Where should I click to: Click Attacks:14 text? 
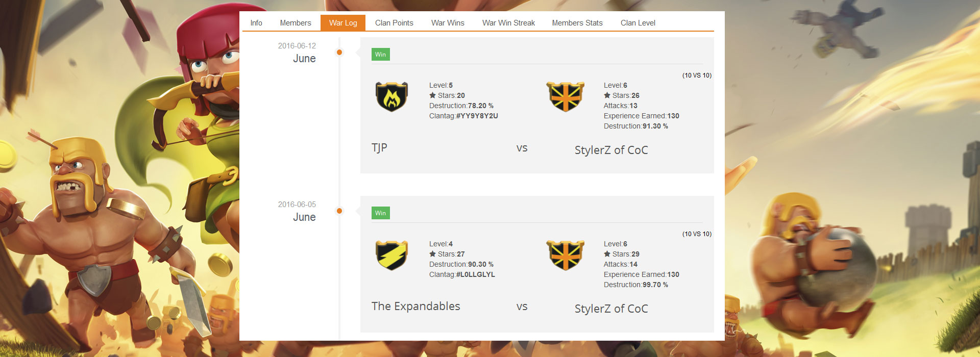[x=621, y=264]
